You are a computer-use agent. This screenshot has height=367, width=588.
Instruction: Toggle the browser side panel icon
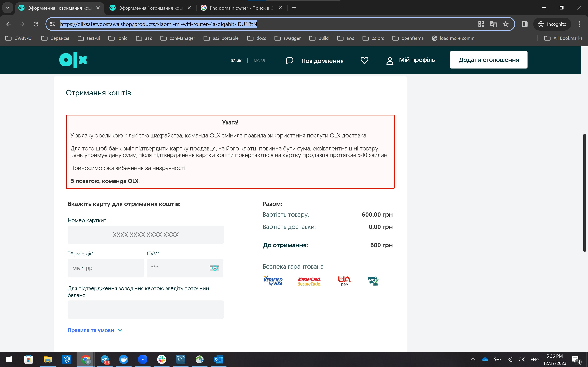click(x=525, y=24)
